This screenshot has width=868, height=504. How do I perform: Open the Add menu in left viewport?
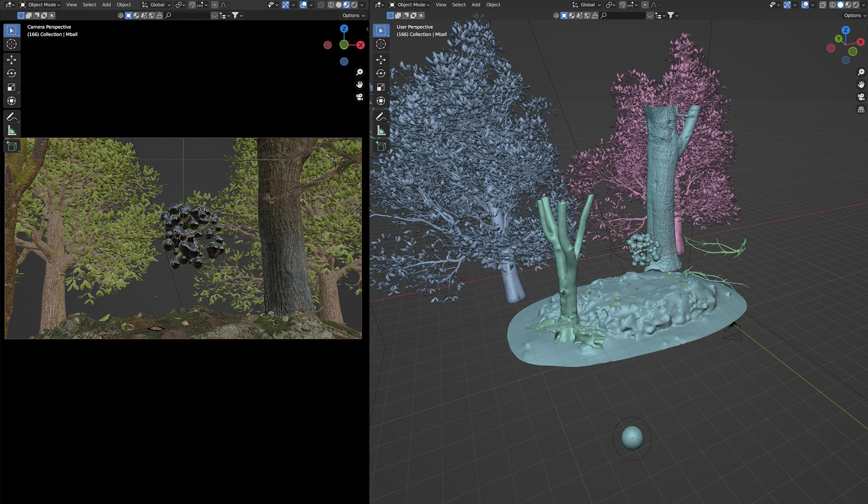click(x=106, y=5)
